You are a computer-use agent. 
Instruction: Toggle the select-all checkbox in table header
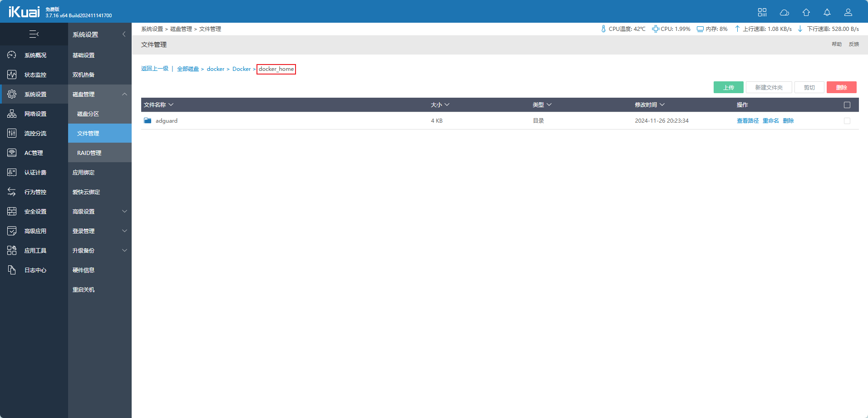[847, 105]
